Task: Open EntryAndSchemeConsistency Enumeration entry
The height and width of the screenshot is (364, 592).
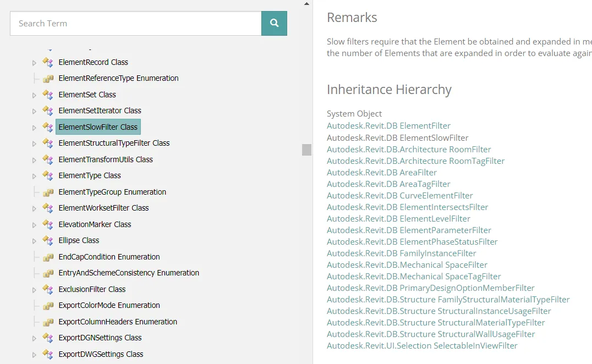Action: click(129, 273)
